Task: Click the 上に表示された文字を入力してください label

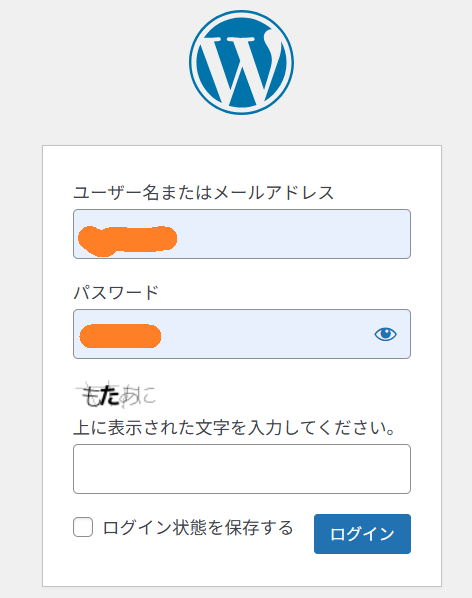Action: [x=234, y=428]
